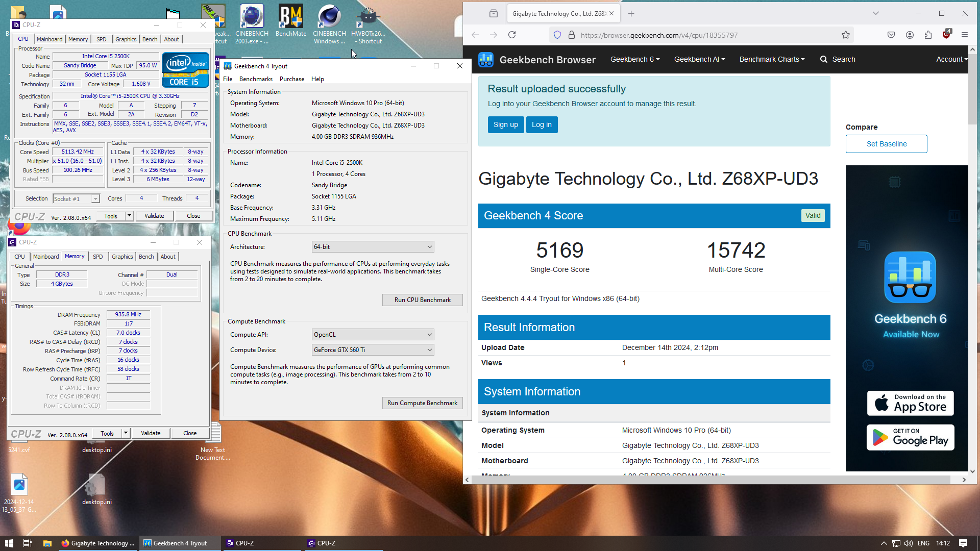Switch to SPD tab in lower CPU-Z

97,257
